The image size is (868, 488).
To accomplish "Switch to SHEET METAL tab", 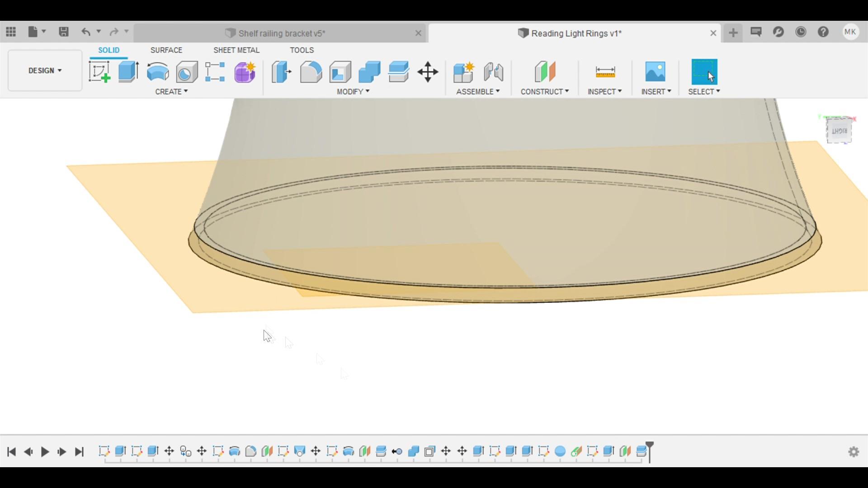I will click(236, 49).
